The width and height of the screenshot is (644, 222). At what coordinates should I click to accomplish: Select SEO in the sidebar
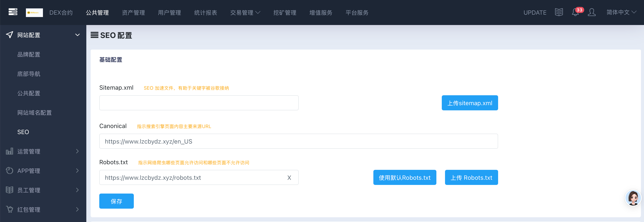tap(23, 132)
